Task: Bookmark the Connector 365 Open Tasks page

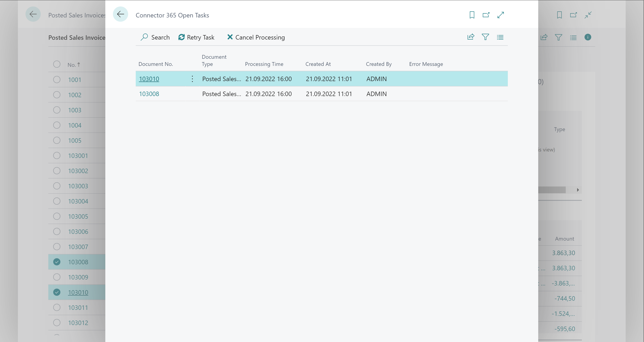Action: tap(472, 15)
